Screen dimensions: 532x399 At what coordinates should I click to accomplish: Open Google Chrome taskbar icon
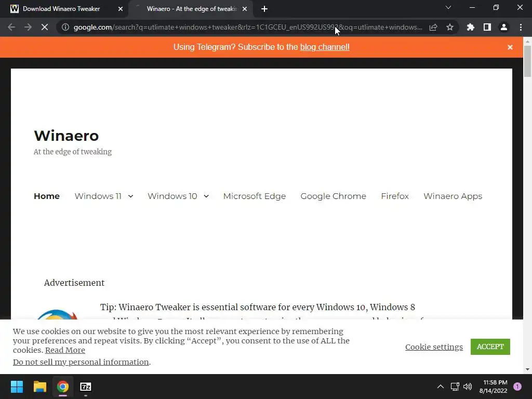click(63, 387)
